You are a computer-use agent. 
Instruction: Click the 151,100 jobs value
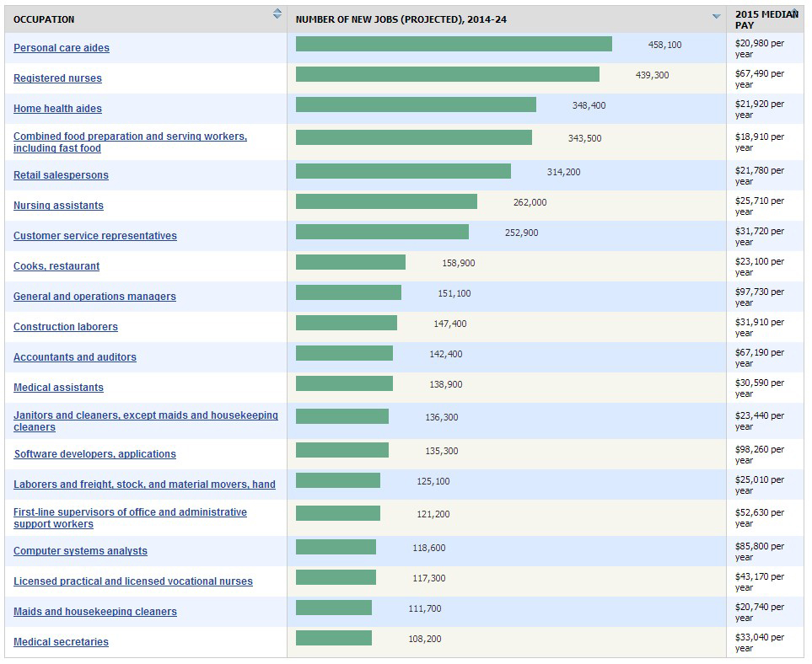[454, 293]
